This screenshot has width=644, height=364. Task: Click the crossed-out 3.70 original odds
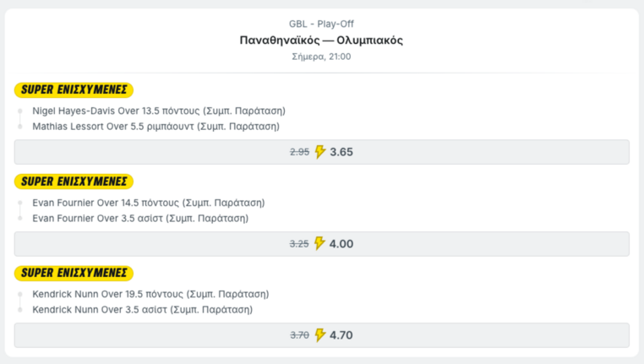(x=299, y=335)
